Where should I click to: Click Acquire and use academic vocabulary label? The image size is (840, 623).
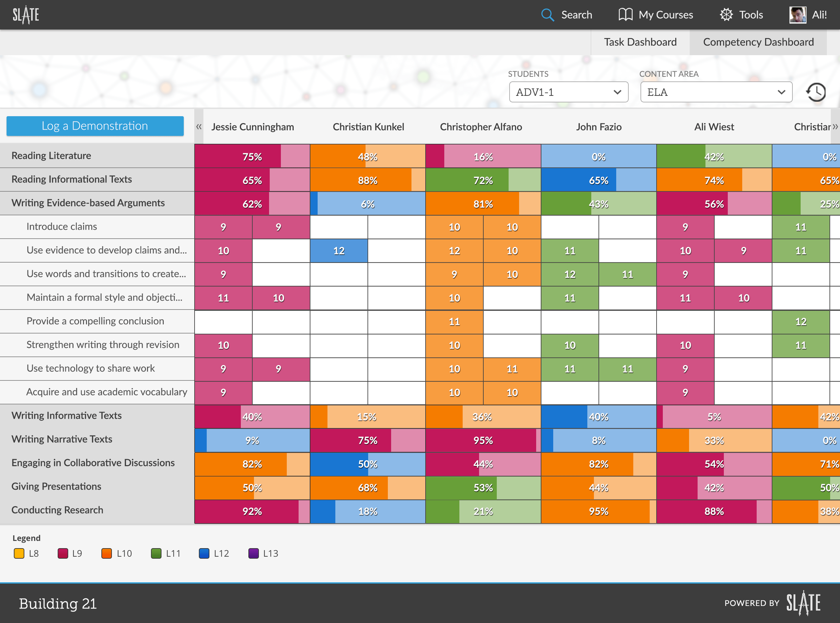click(107, 392)
